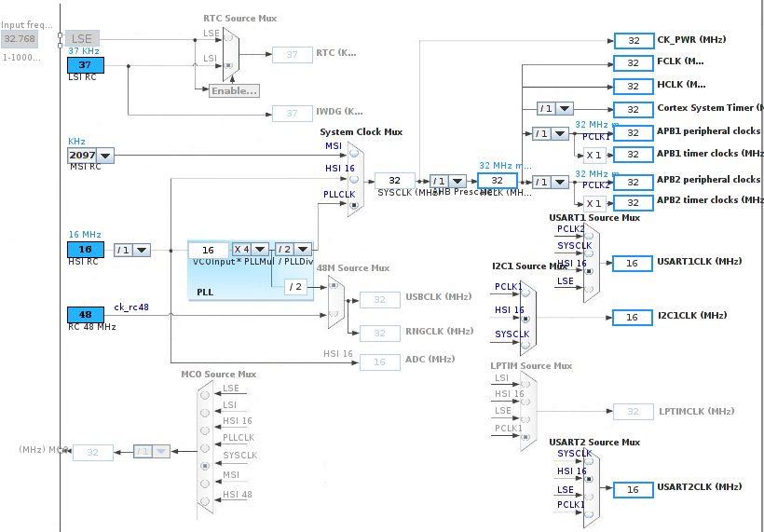Open Cortex System Timer /1 divider dropdown
This screenshot has height=532, width=764.
pyautogui.click(x=565, y=109)
